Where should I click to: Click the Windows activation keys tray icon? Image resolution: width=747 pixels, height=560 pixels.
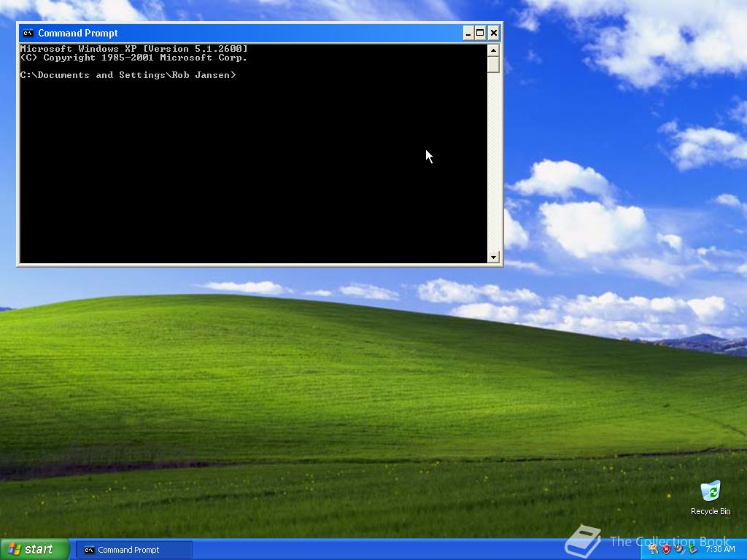pyautogui.click(x=653, y=549)
